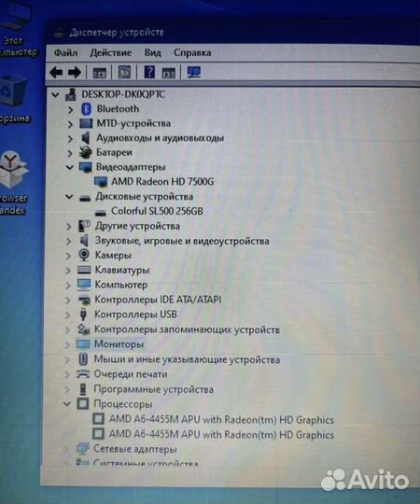Screen dimensions: 420x504
Task: Select the AMD Radeon HD 7500G adapter
Action: pos(162,182)
